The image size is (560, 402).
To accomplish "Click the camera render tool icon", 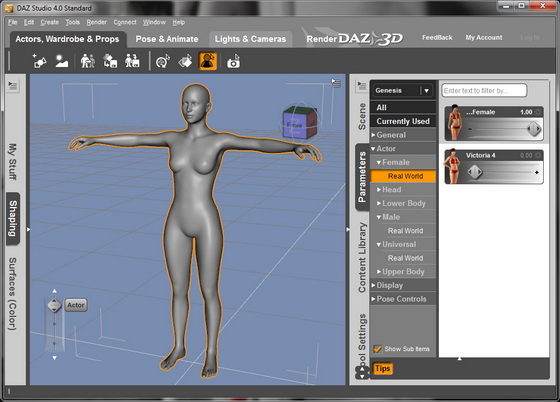I will pos(234,61).
